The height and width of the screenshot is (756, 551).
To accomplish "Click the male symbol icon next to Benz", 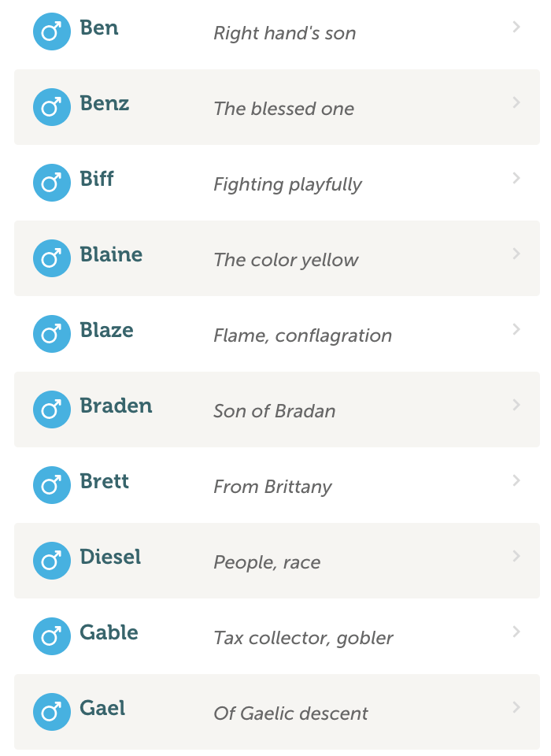I will click(52, 107).
